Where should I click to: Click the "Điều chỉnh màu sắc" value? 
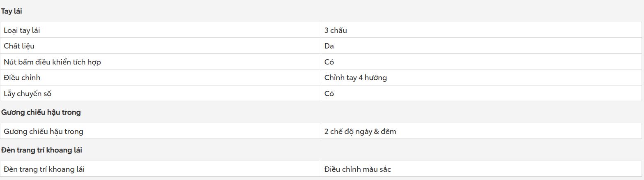357,169
